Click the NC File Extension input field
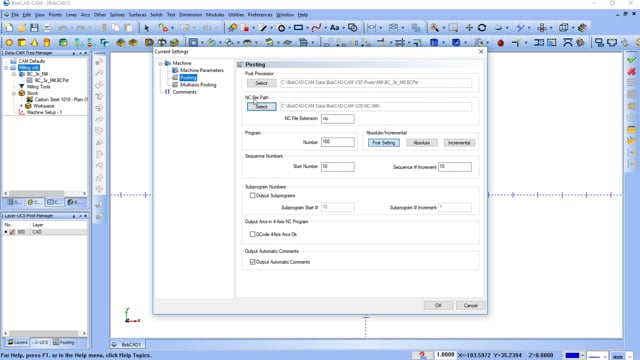This screenshot has height=360, width=640. (338, 119)
